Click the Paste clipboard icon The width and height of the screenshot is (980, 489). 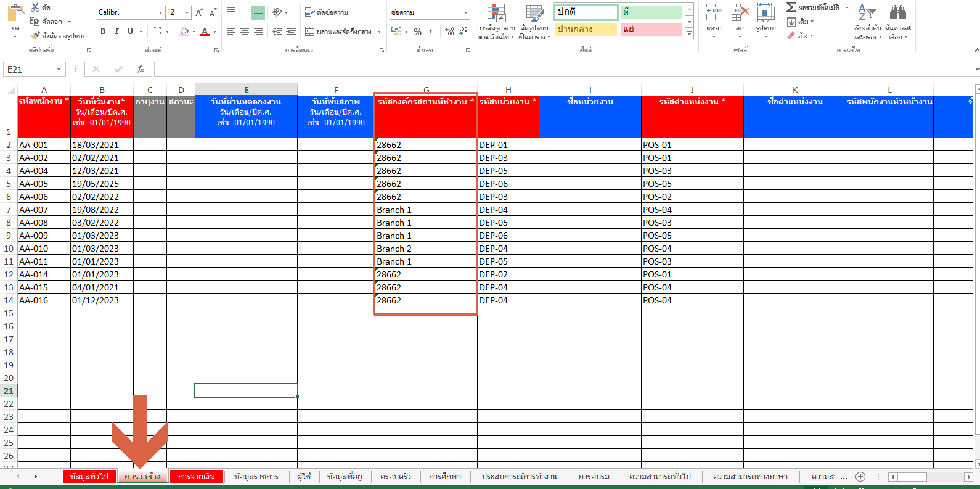point(16,14)
